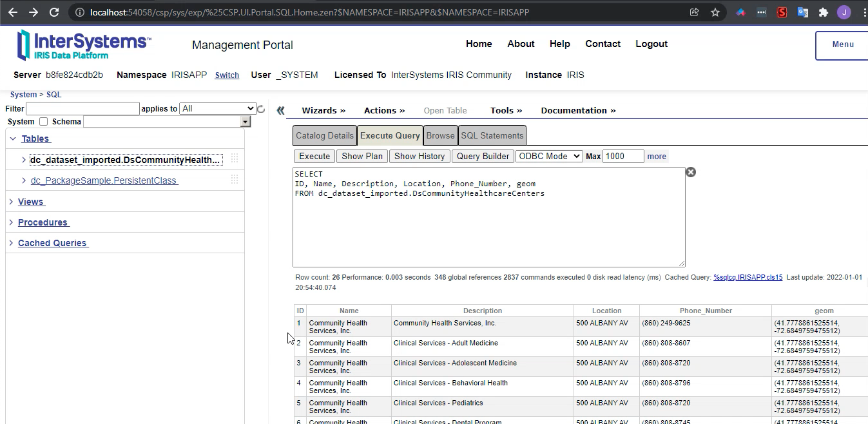The width and height of the screenshot is (868, 424).
Task: View site information icon in address bar
Action: tap(79, 12)
